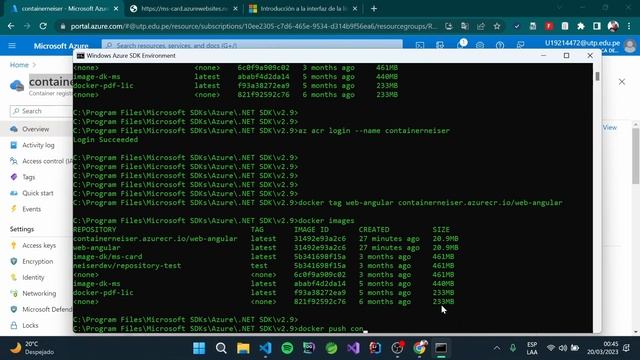640x360 pixels.
Task: Switch to the terminal taskbar icon
Action: (441, 348)
